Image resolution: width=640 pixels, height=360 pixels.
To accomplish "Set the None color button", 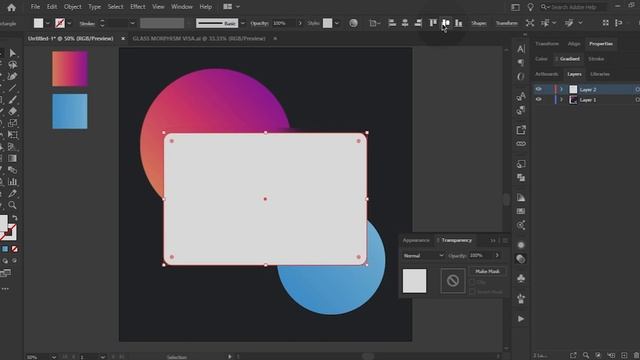I will pyautogui.click(x=15, y=249).
